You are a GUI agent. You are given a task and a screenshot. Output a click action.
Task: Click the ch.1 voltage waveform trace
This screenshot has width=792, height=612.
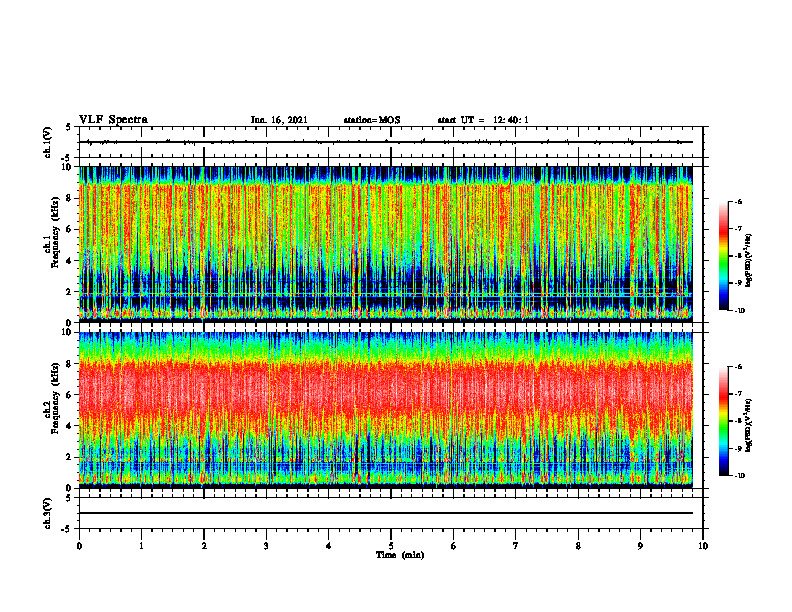tap(386, 142)
